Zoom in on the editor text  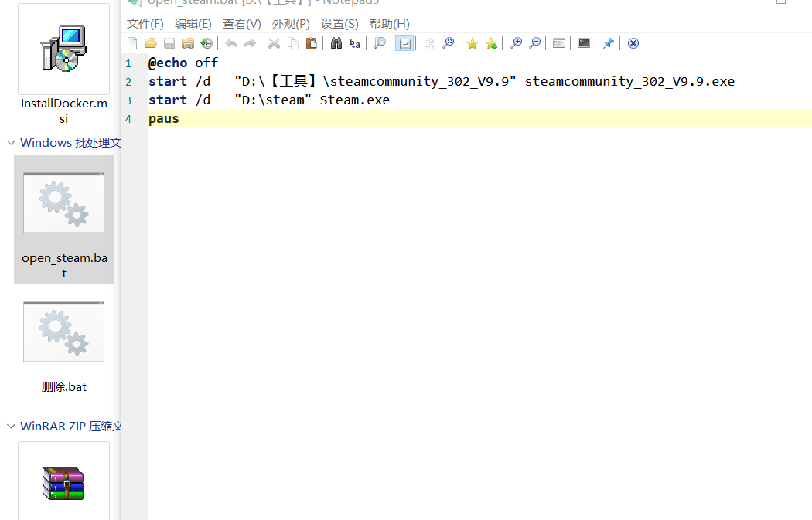click(x=516, y=43)
